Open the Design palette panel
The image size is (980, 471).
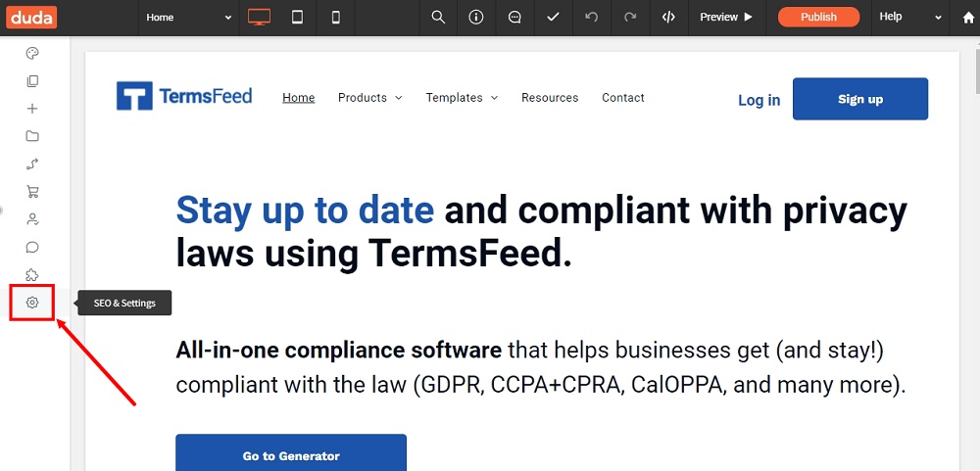point(32,53)
